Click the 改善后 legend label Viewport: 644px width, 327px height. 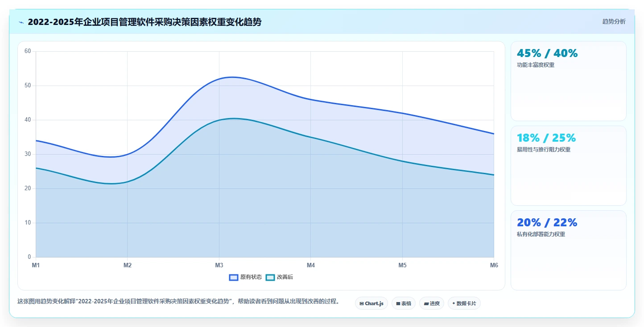click(x=285, y=277)
